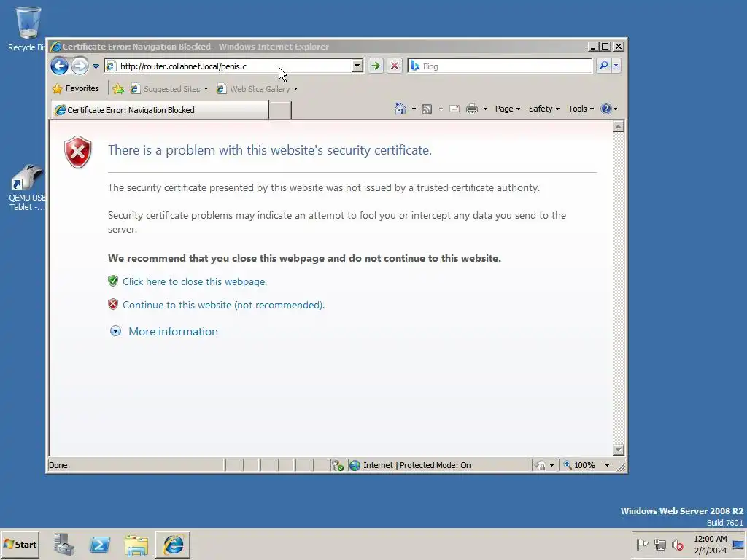Click the scrollbar up arrow
The height and width of the screenshot is (560, 747).
(619, 126)
